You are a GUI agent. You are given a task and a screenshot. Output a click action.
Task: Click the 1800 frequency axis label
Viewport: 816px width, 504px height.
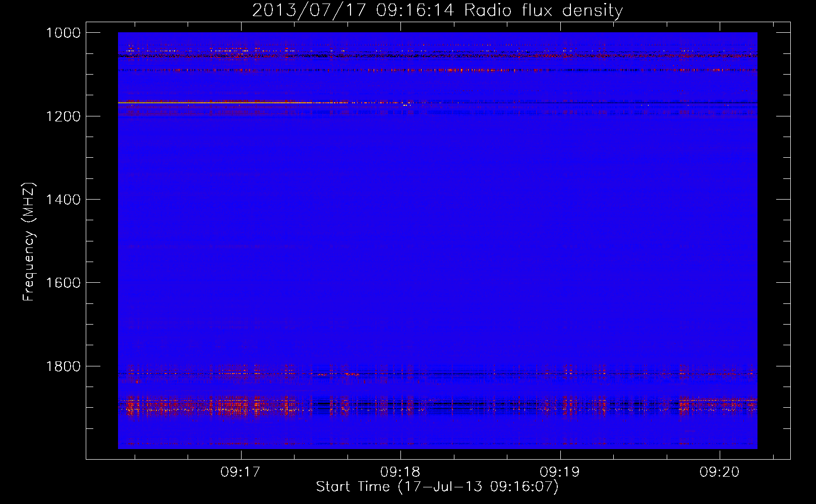tap(63, 366)
